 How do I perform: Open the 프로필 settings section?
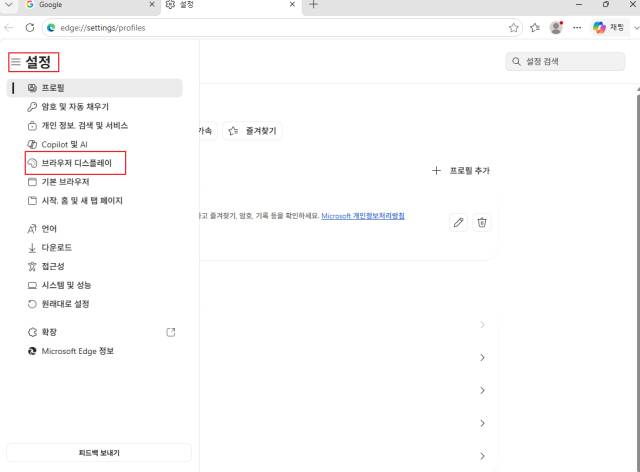pos(94,88)
